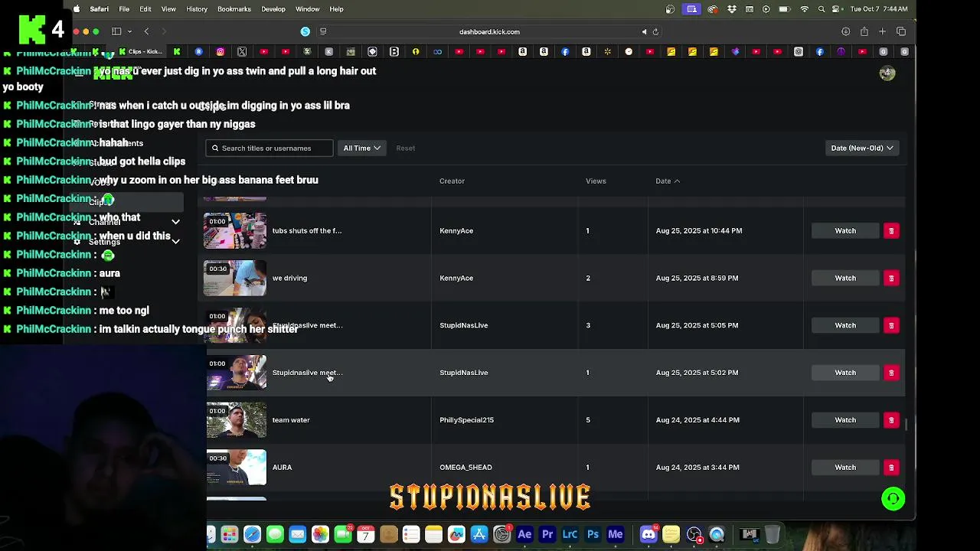Watch the "we driving" clip
This screenshot has height=551, width=980.
coord(845,278)
